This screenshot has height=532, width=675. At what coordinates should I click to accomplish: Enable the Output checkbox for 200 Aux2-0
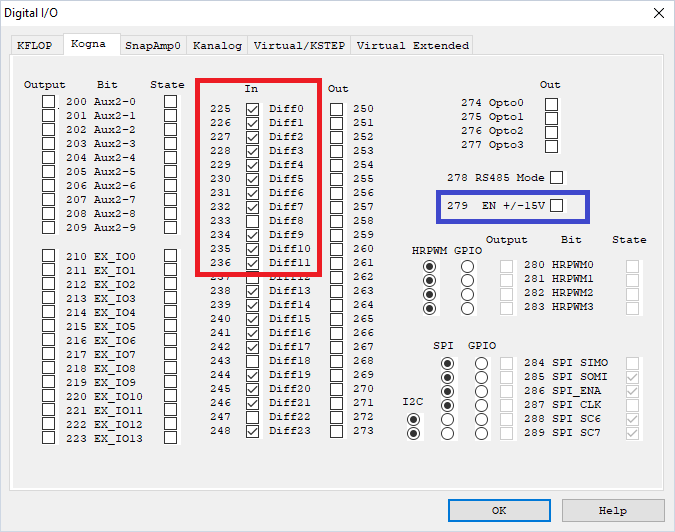[49, 102]
